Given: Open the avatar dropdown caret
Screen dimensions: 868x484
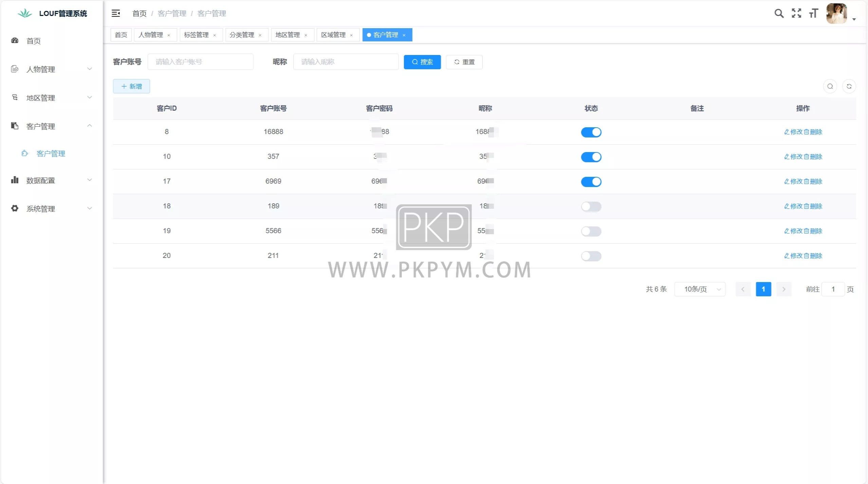Looking at the screenshot, I should click(x=854, y=19).
